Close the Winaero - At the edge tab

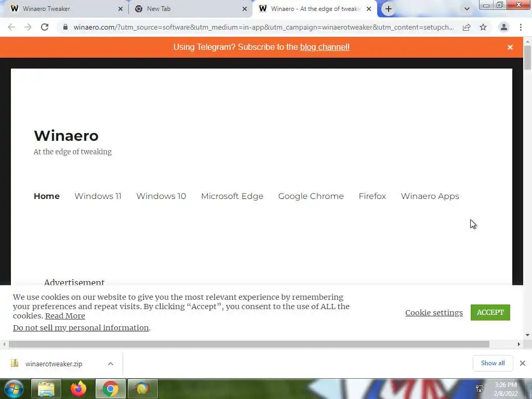[x=369, y=9]
